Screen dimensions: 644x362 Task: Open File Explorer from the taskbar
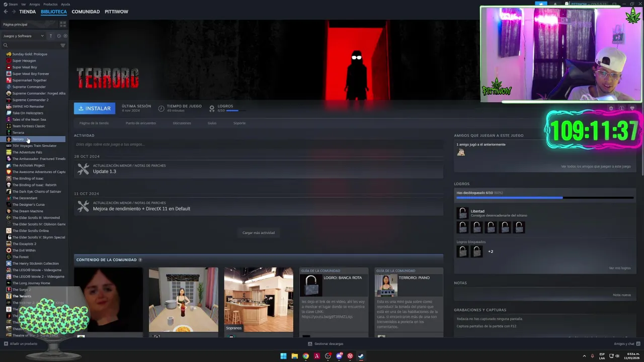(x=294, y=356)
